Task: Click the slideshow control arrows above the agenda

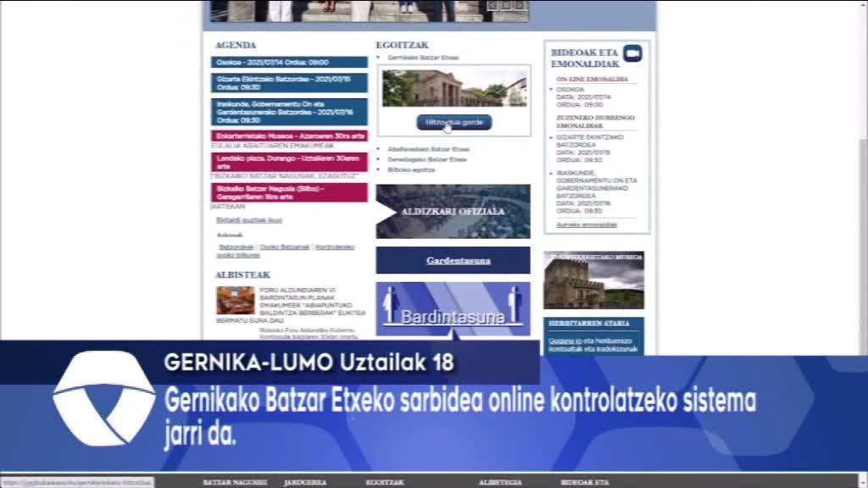Action: pos(506,6)
